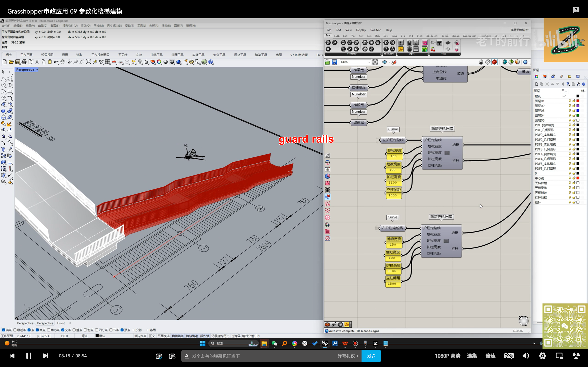This screenshot has width=588, height=367.
Task: Toggle the 最近点 osnap checkbox
Action: click(x=15, y=330)
